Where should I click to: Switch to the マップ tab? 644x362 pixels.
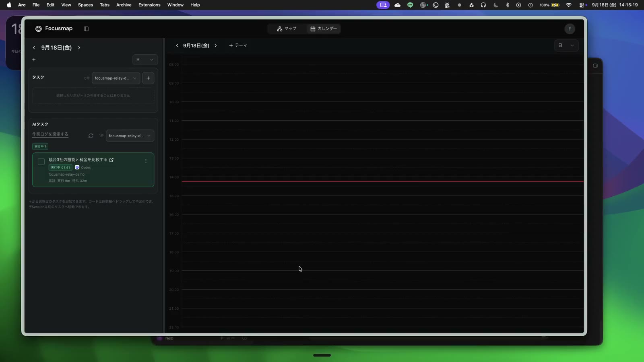(287, 29)
